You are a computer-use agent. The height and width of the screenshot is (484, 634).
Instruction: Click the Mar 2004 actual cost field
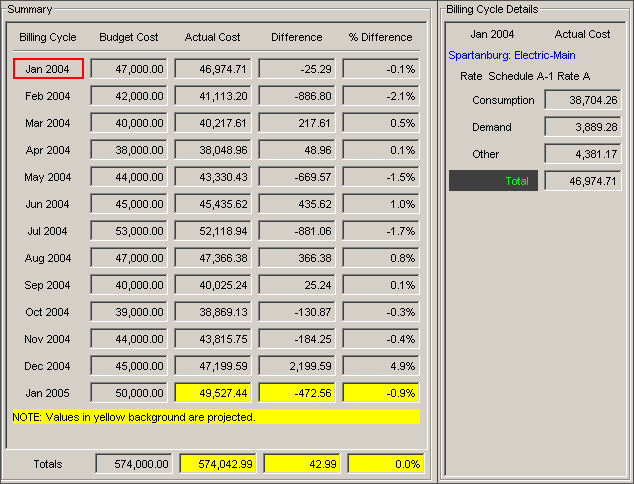pos(213,123)
